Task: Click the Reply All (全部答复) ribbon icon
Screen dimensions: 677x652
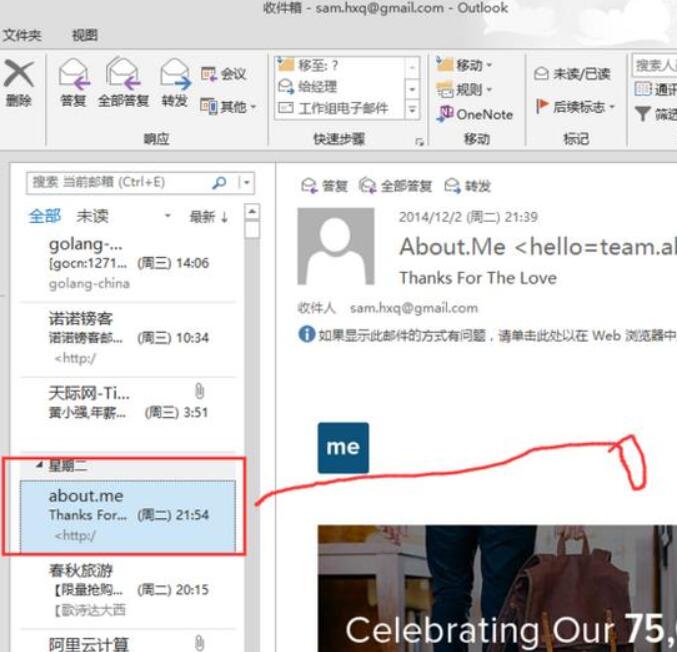Action: (123, 73)
